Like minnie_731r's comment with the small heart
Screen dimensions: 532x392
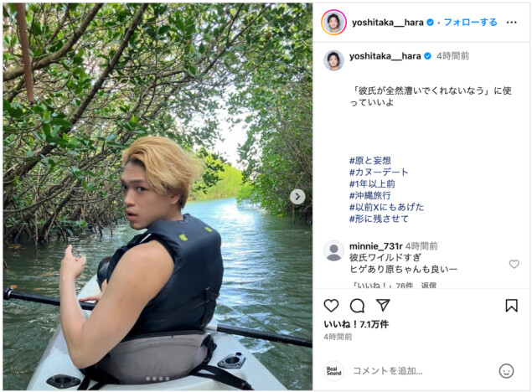tap(514, 264)
